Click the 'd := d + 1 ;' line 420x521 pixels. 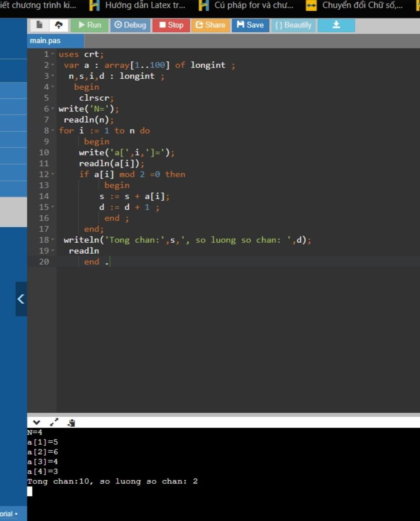point(129,207)
